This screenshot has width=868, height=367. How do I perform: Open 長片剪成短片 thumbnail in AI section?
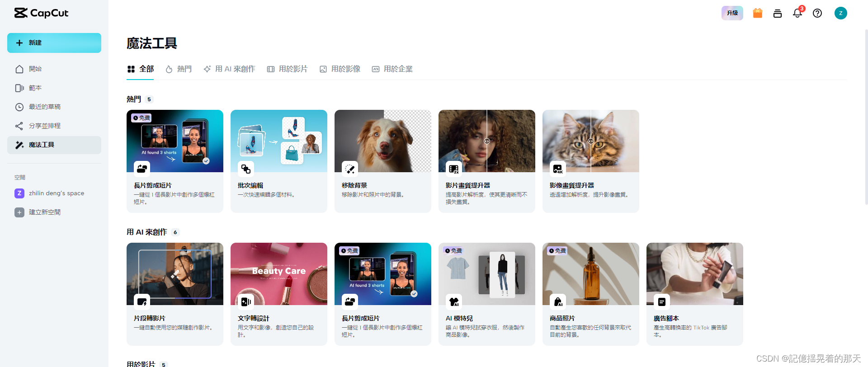tap(383, 274)
